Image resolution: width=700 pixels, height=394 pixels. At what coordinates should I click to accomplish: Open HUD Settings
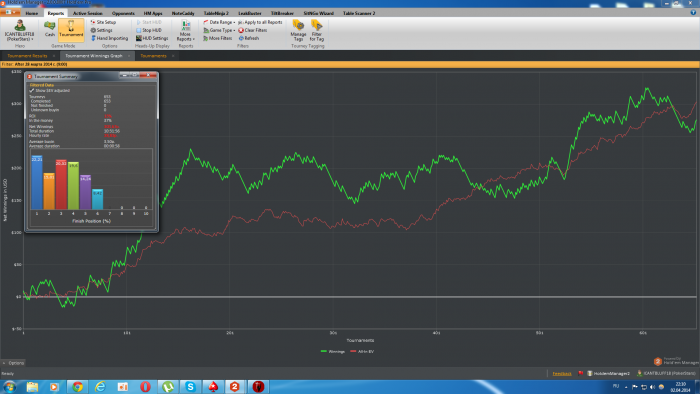pyautogui.click(x=152, y=38)
